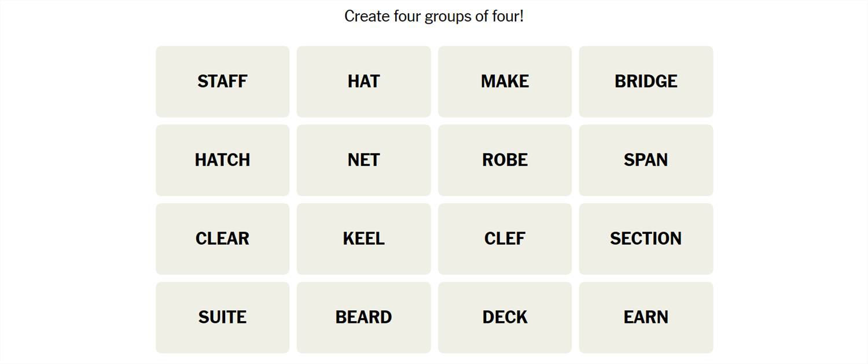868x364 pixels.
Task: Click the SECTION tile
Action: 646,239
